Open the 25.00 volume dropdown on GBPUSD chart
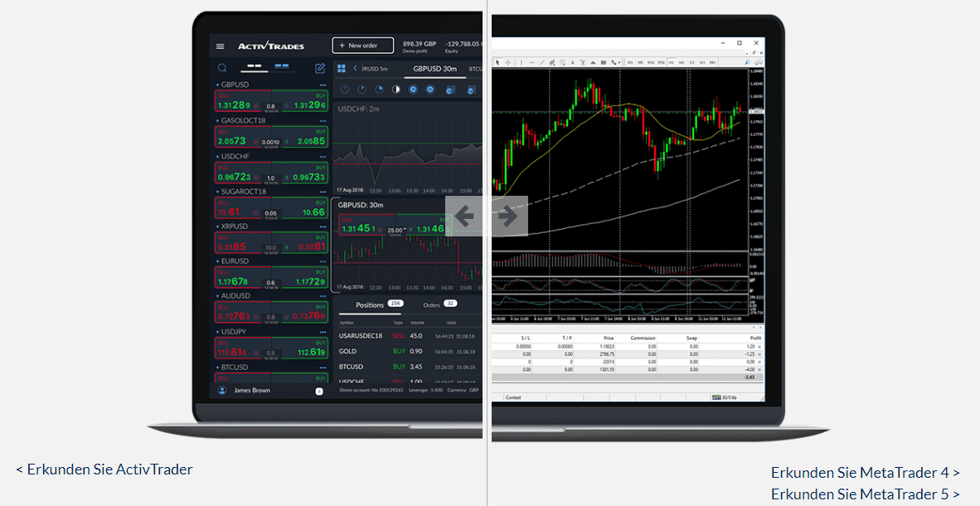980x506 pixels. point(395,230)
